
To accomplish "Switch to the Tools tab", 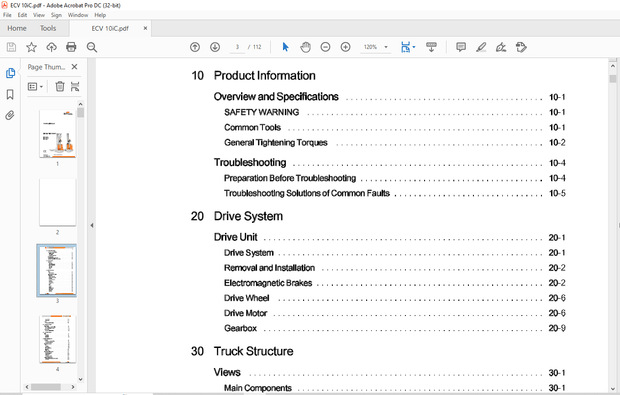I will click(48, 28).
